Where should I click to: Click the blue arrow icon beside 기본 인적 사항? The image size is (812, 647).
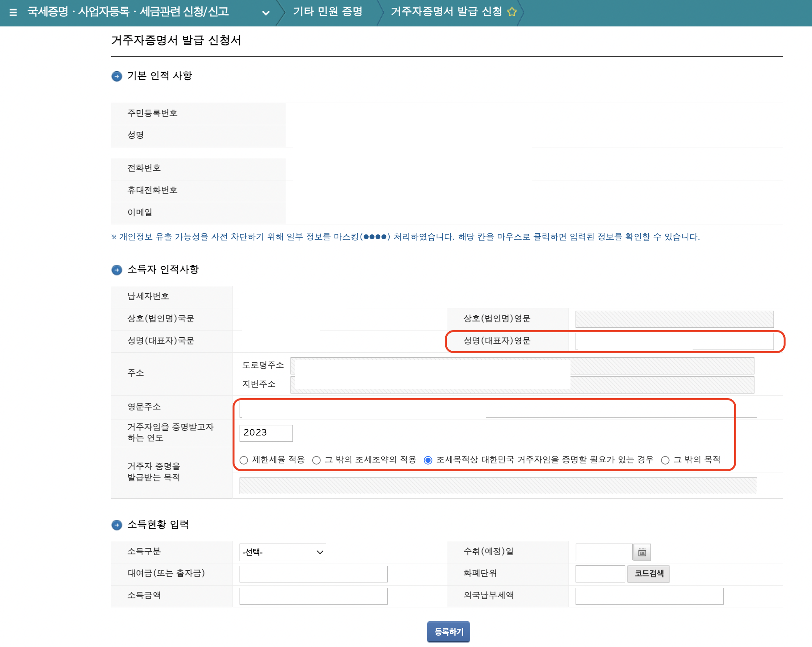pyautogui.click(x=117, y=76)
